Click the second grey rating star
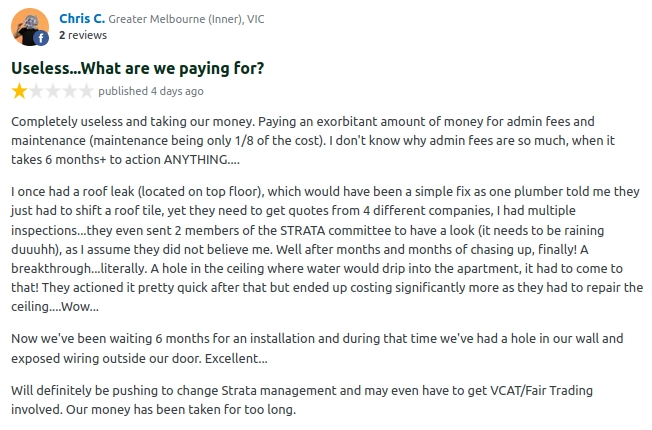This screenshot has width=652, height=430. pyautogui.click(x=36, y=91)
